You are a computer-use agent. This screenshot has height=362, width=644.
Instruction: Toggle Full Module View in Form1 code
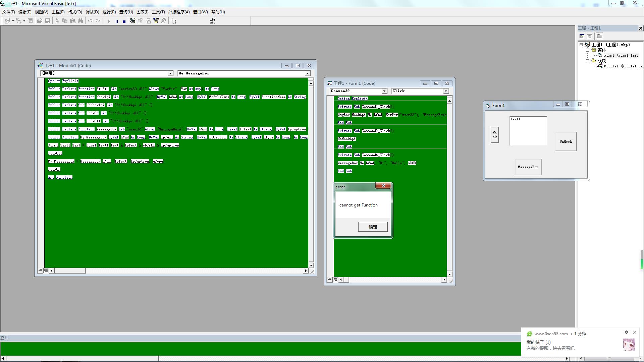335,280
